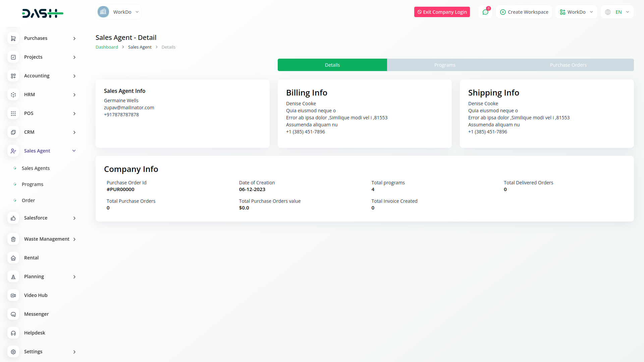Collapse the Sales Agent sidebar menu

click(x=74, y=151)
